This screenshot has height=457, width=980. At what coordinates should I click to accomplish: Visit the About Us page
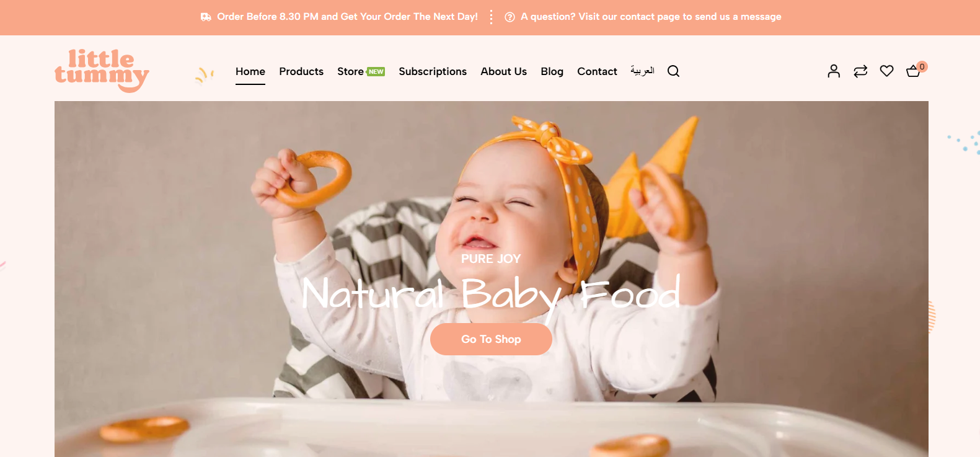coord(503,71)
